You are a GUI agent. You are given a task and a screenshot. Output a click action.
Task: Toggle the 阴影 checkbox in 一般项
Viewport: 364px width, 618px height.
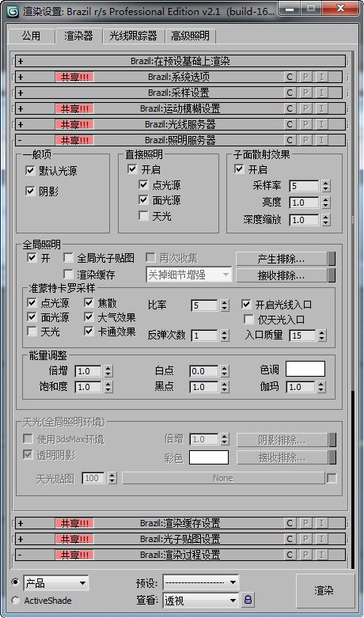tap(30, 191)
